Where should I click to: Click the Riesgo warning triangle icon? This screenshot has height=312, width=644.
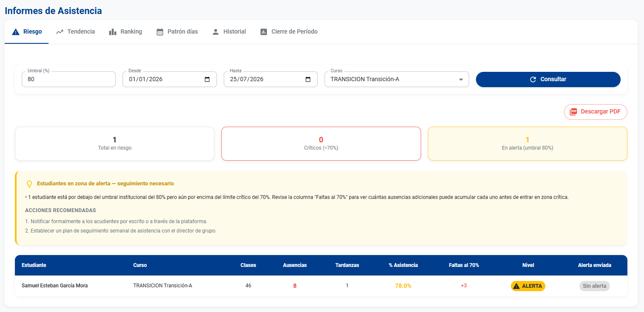[x=16, y=32]
